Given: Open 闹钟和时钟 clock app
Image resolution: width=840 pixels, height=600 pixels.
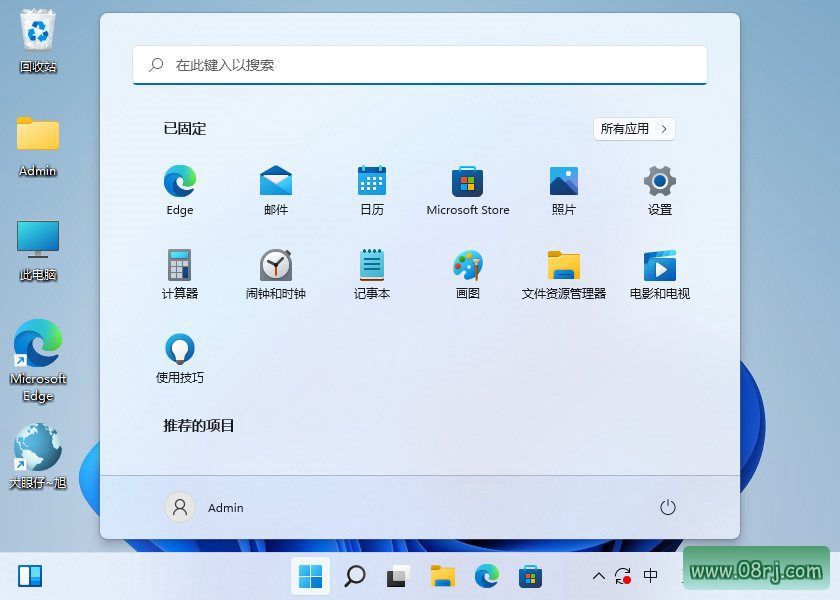Looking at the screenshot, I should pyautogui.click(x=275, y=274).
